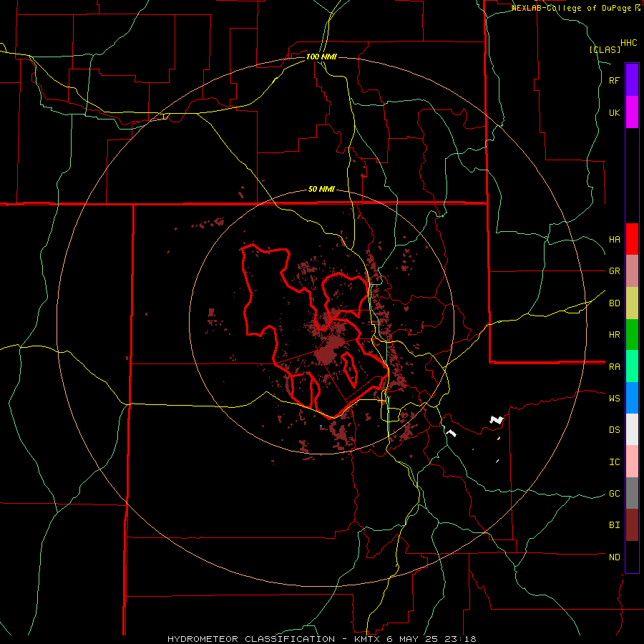Click the BD legend label

coord(614,303)
